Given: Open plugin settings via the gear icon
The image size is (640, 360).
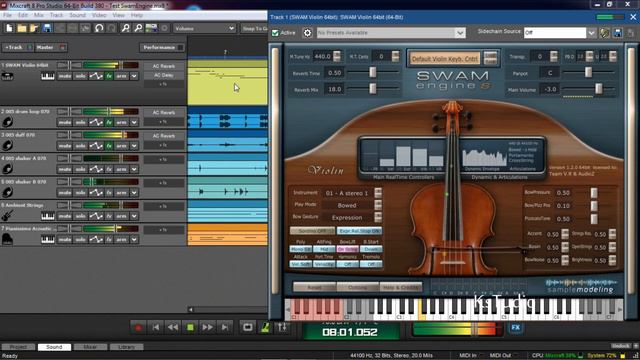Looking at the screenshot, I should tap(307, 33).
